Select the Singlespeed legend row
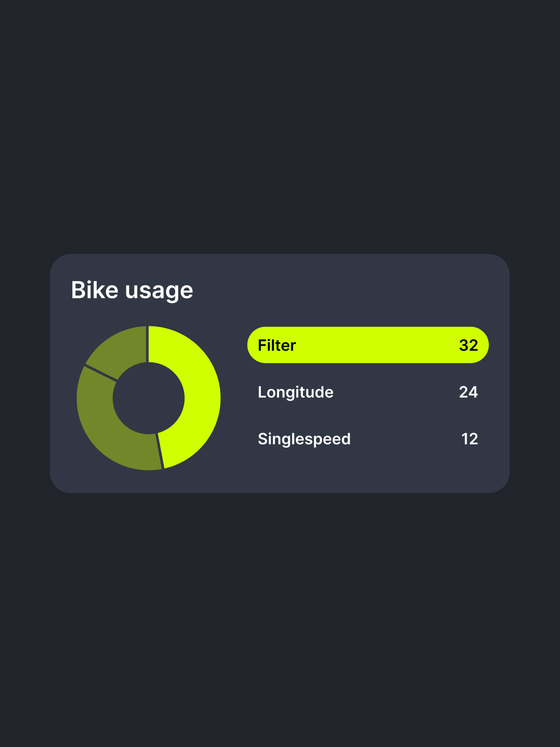Image resolution: width=560 pixels, height=747 pixels. click(x=368, y=438)
